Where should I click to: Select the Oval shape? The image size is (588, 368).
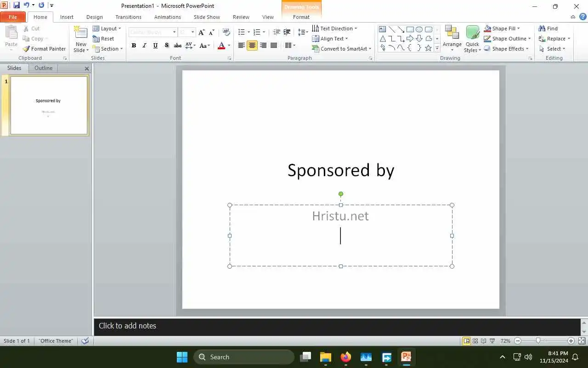419,29
